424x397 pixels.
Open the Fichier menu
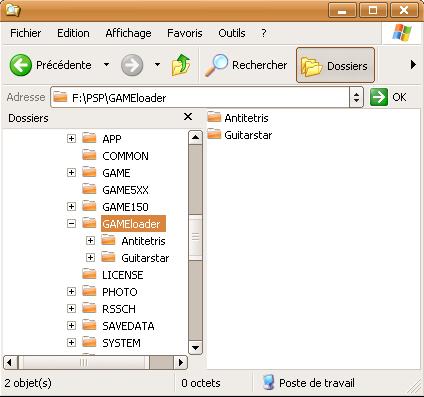click(26, 33)
